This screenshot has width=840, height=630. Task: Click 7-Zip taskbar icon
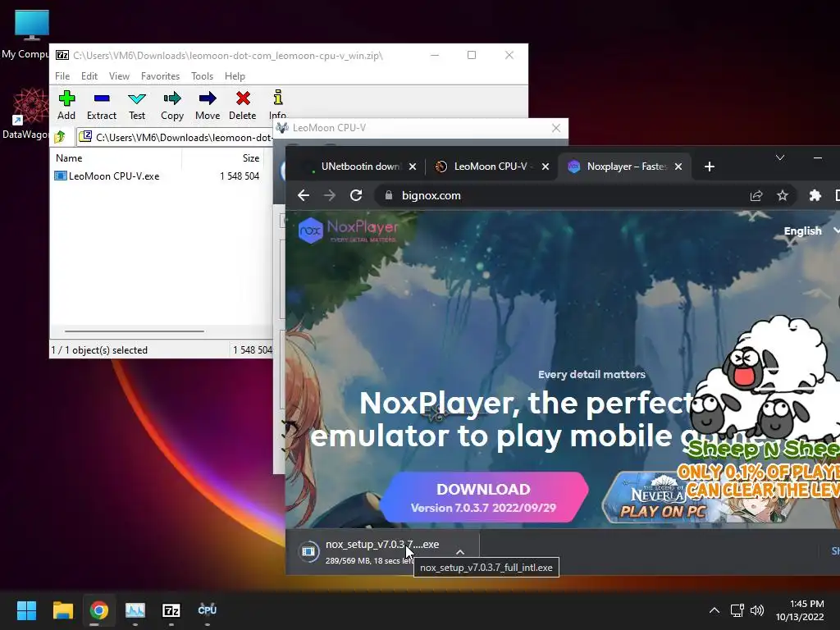171,610
